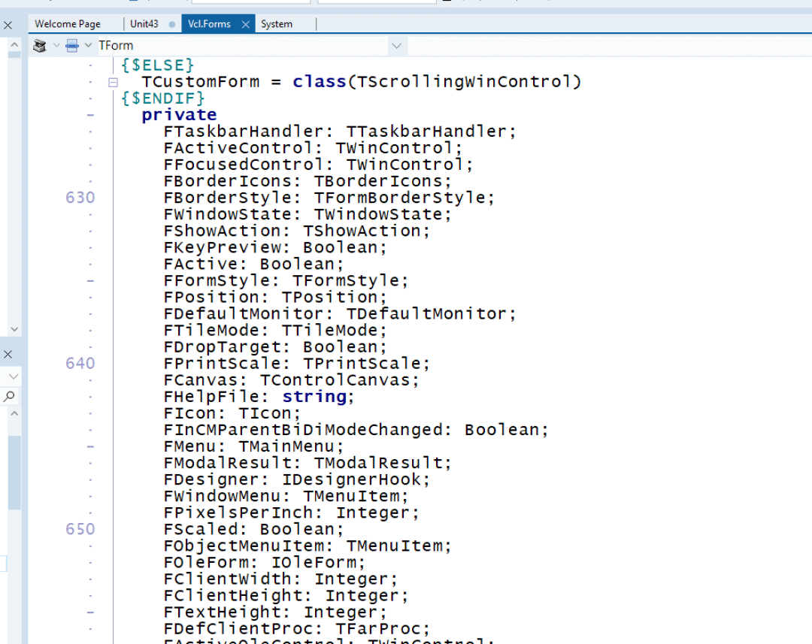Click line number 650 in the gutter
This screenshot has height=644, width=812.
tap(80, 529)
